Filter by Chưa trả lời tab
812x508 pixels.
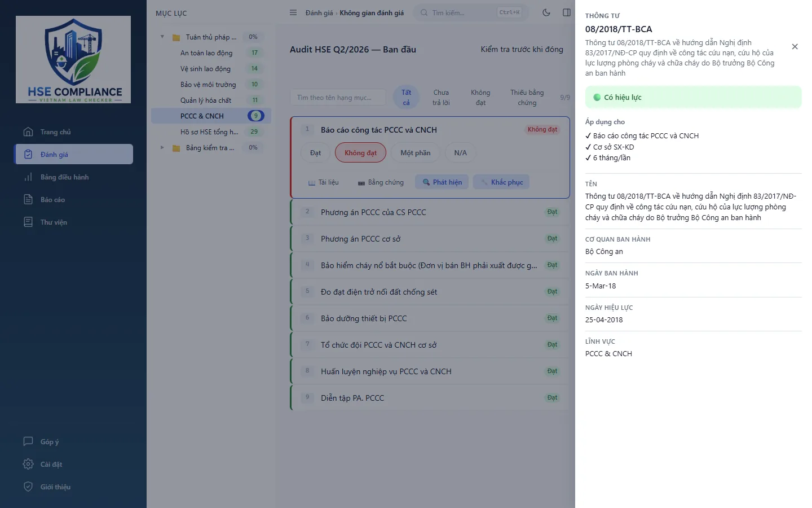coord(441,97)
